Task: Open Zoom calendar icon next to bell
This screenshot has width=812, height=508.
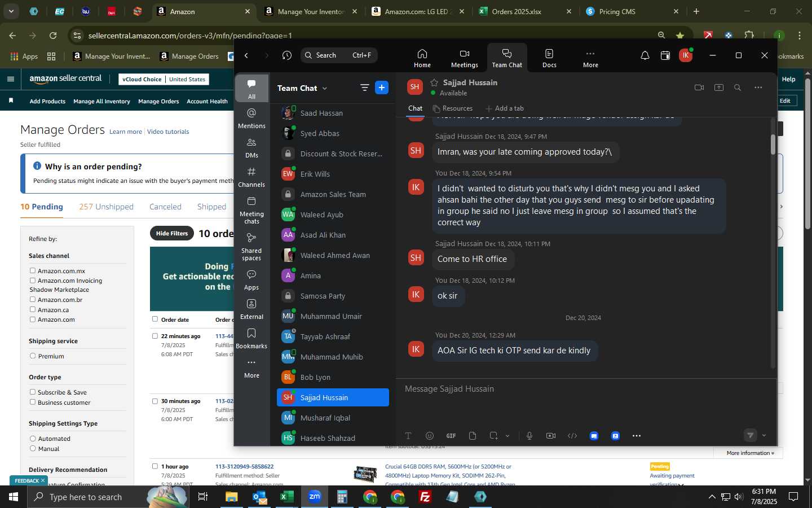Action: pyautogui.click(x=665, y=55)
